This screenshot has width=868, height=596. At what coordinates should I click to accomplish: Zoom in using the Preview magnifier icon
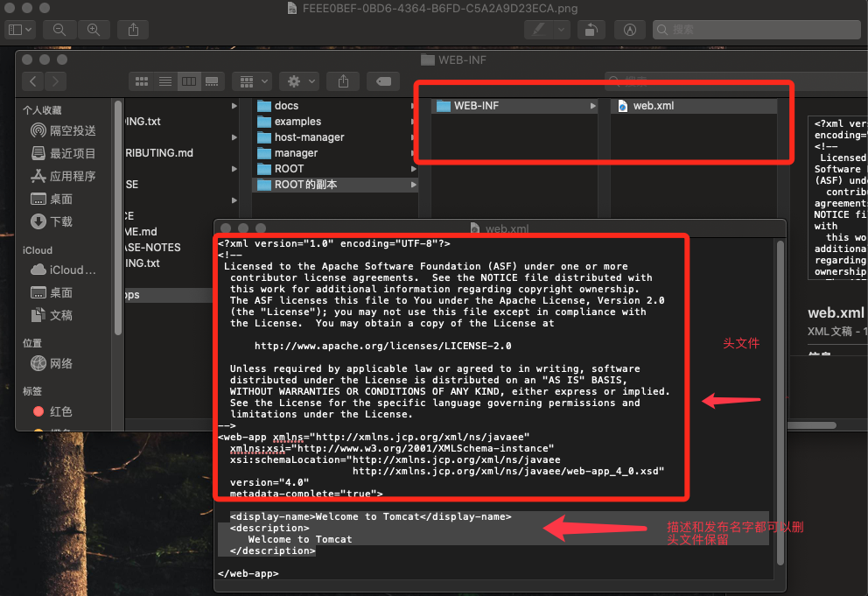[x=94, y=29]
